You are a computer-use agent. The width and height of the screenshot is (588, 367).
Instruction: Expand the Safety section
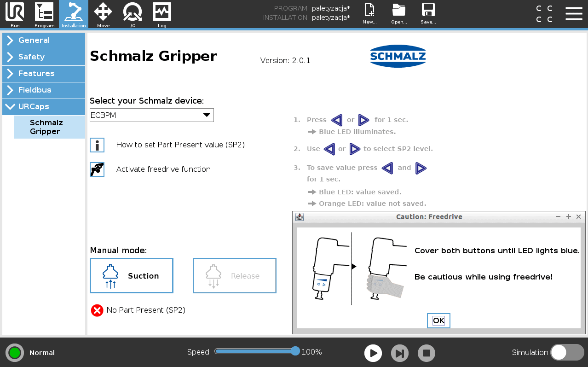(44, 57)
